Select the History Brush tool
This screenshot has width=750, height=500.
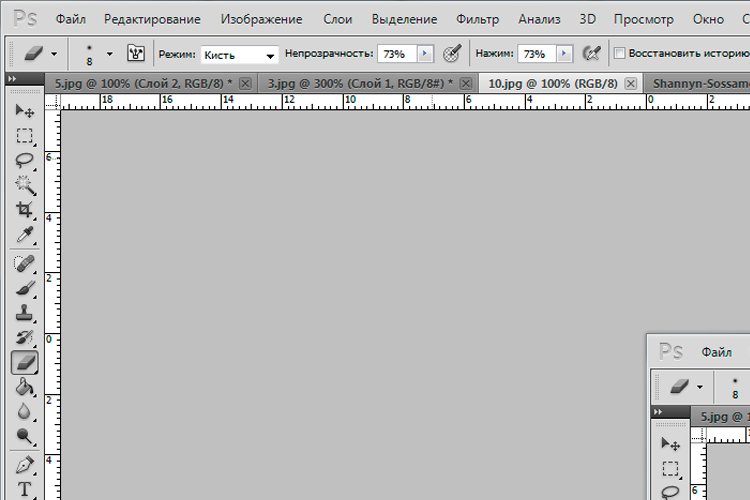click(24, 337)
